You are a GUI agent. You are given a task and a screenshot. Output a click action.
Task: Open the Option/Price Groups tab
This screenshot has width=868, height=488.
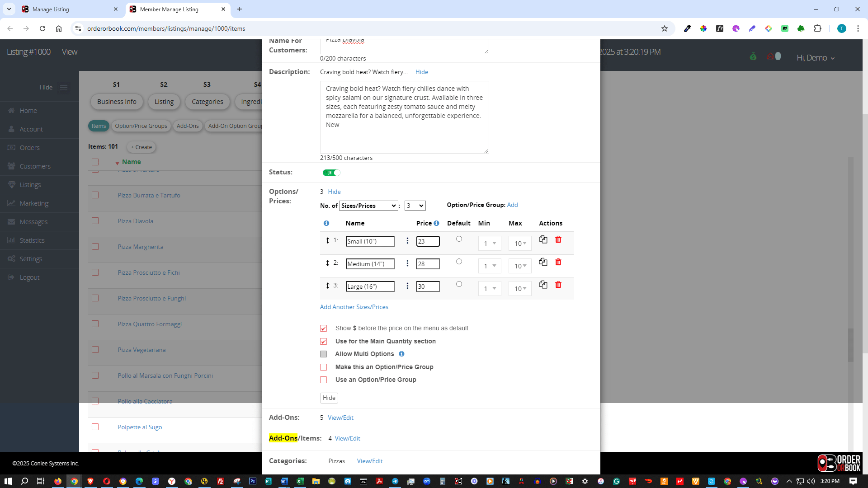pos(141,126)
